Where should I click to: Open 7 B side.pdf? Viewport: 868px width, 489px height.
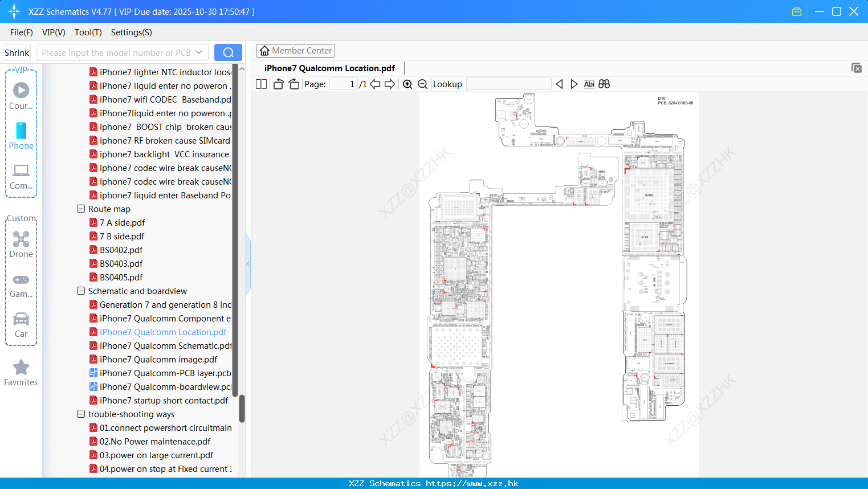click(122, 236)
